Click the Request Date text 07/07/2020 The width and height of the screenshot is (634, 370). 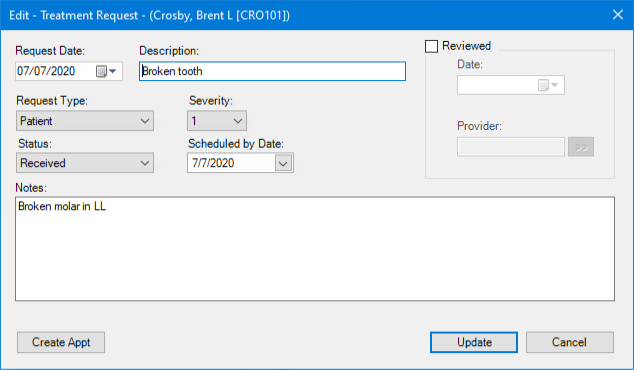pos(46,71)
